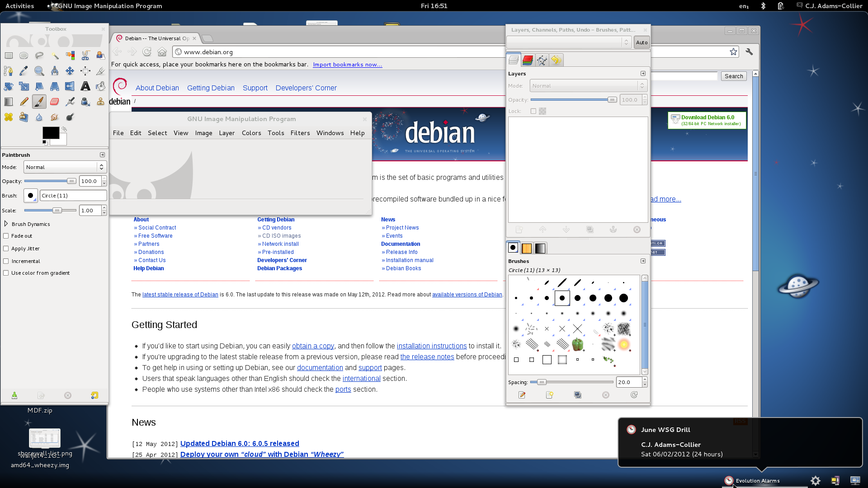This screenshot has height=488, width=868.
Task: Select the Scissors Select tool
Action: [85, 56]
